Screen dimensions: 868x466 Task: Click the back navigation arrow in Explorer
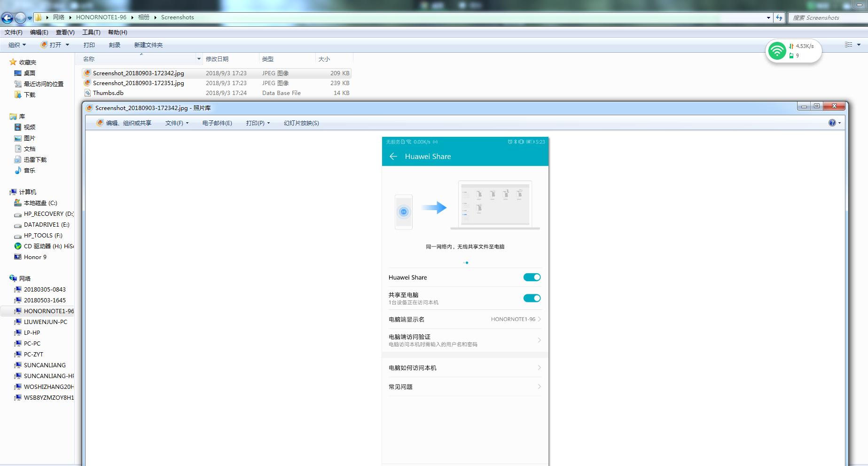[7, 18]
